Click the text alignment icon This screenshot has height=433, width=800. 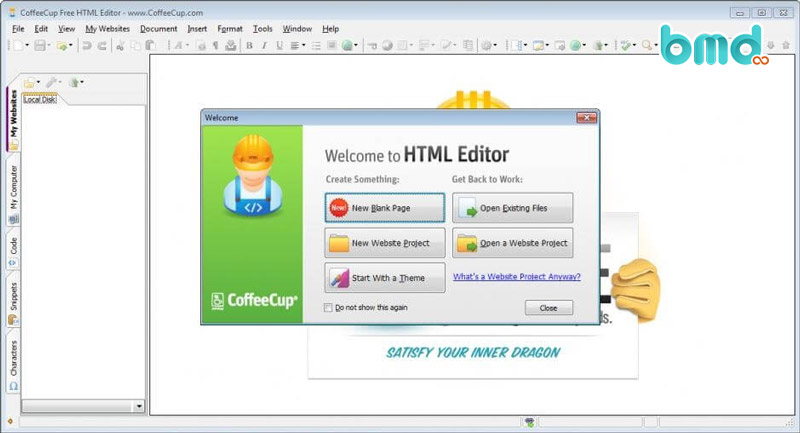[294, 45]
